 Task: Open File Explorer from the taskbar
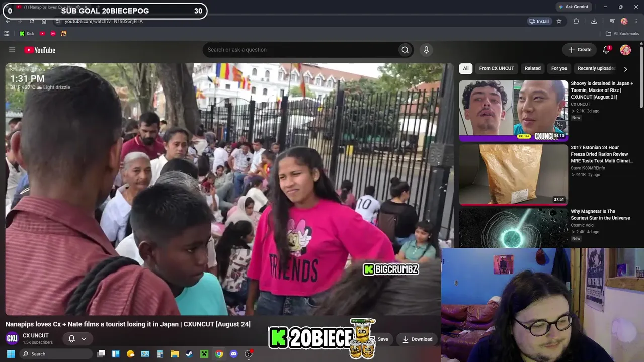[x=175, y=354]
